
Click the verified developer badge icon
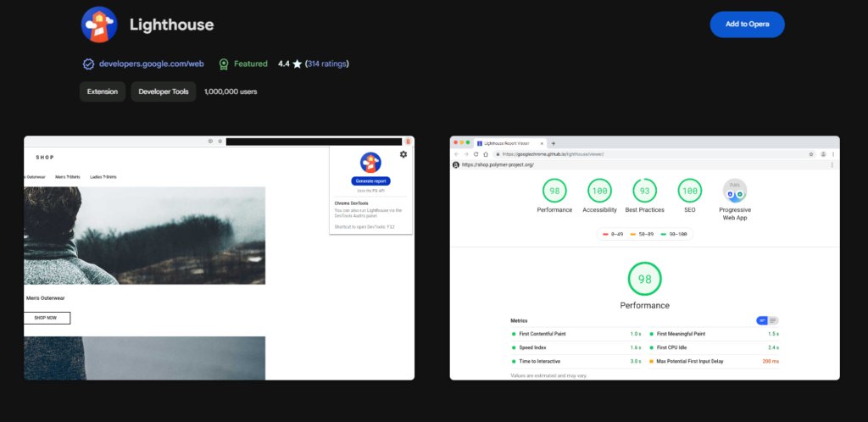(x=88, y=64)
